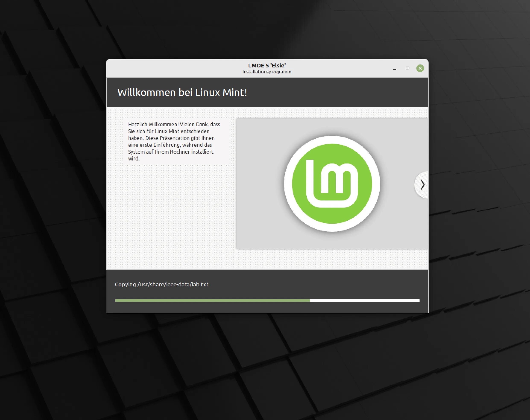Click the white outer ring of Mint logo
530x420 pixels.
tap(332, 140)
